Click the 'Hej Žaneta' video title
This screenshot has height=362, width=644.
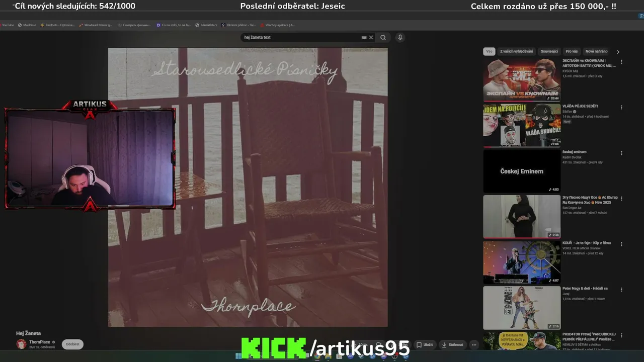click(x=29, y=333)
